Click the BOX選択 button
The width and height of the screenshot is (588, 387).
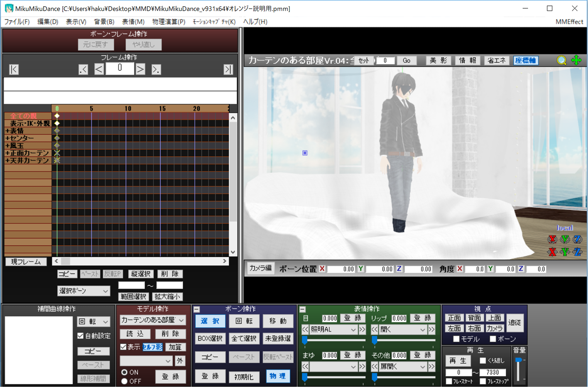pyautogui.click(x=210, y=338)
